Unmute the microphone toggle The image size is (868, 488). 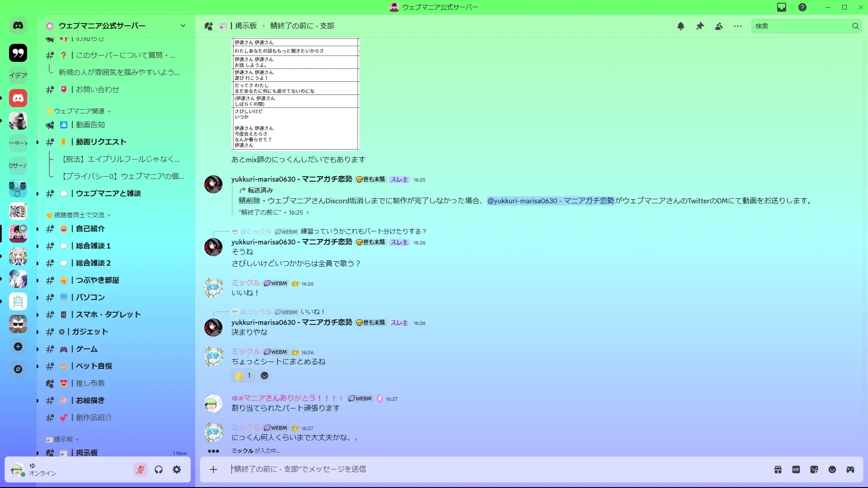(141, 469)
